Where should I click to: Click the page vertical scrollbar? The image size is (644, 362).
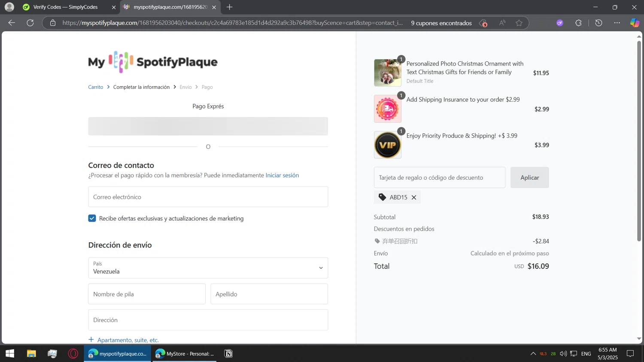click(639, 142)
